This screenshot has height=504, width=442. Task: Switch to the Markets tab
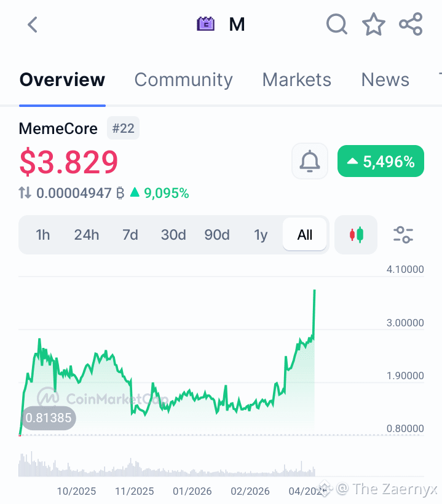[297, 80]
